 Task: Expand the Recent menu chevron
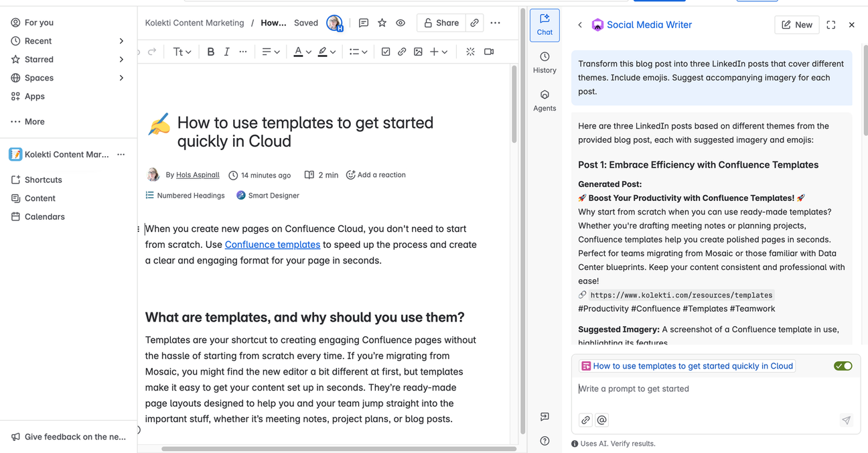click(121, 41)
